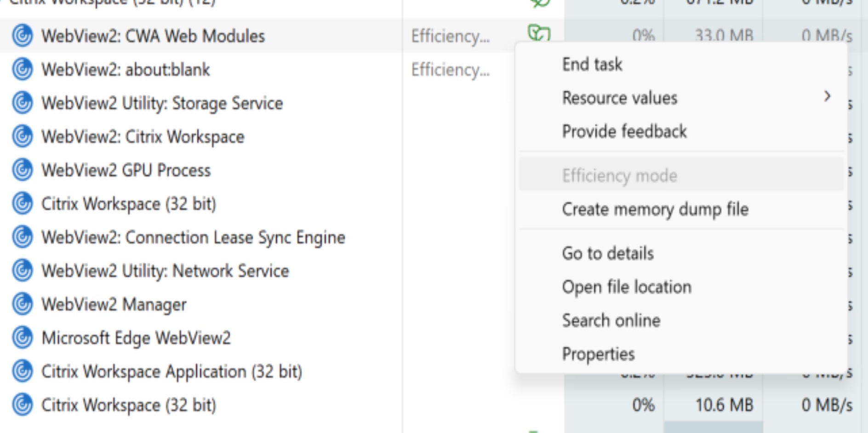Select End task in context menu

click(x=592, y=64)
